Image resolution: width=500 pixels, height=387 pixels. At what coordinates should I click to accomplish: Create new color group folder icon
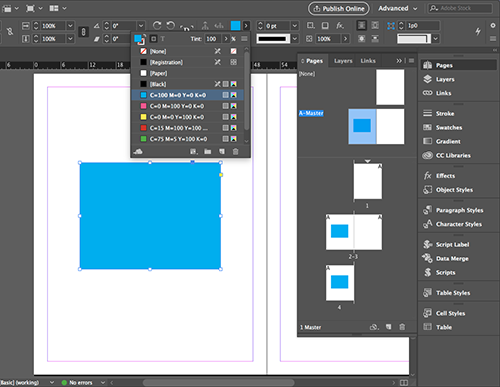tap(208, 151)
